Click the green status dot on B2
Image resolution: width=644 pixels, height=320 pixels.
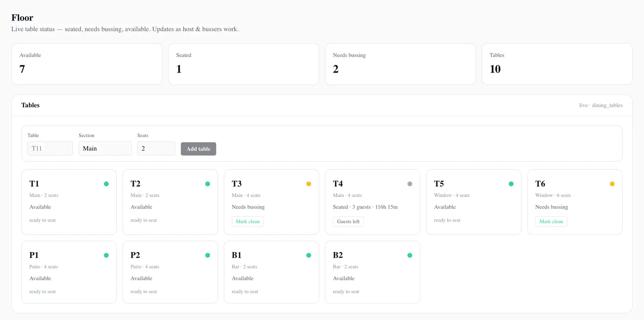coord(410,255)
